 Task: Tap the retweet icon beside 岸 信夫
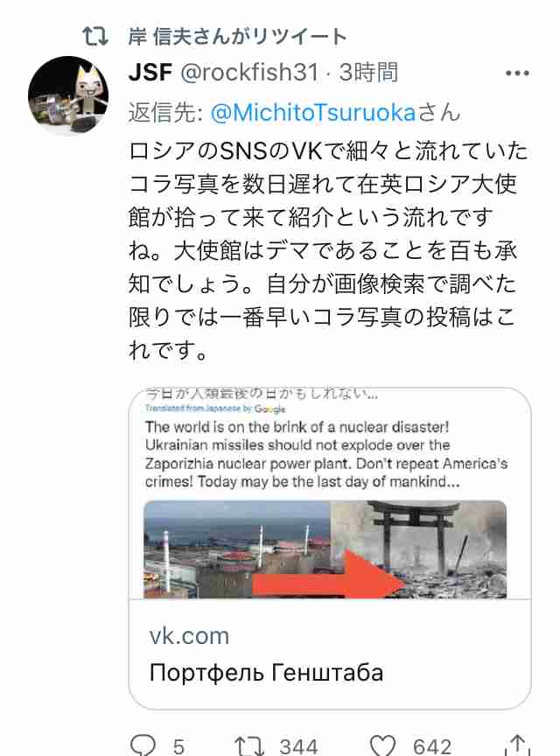tap(95, 37)
